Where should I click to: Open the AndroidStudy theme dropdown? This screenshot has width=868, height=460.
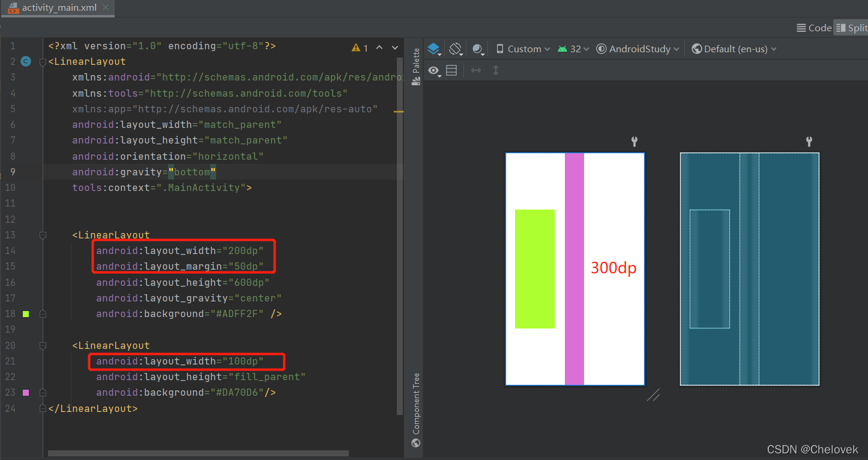click(x=637, y=49)
